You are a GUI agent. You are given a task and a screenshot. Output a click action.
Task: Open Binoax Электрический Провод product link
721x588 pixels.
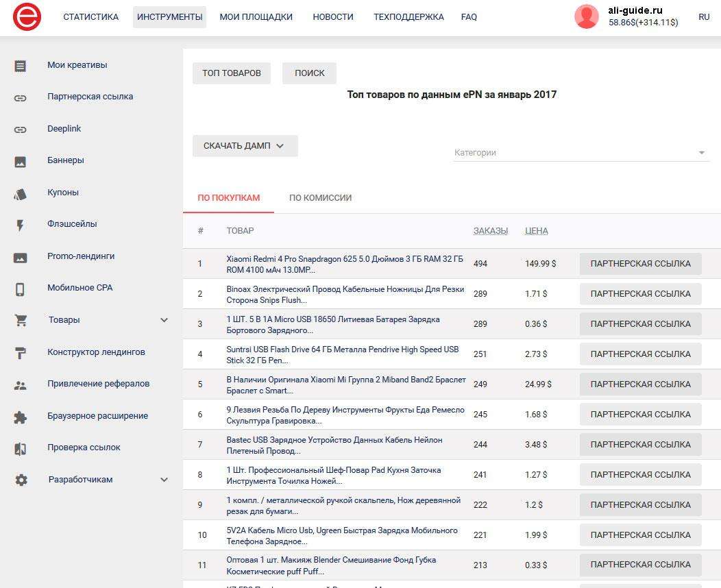345,295
